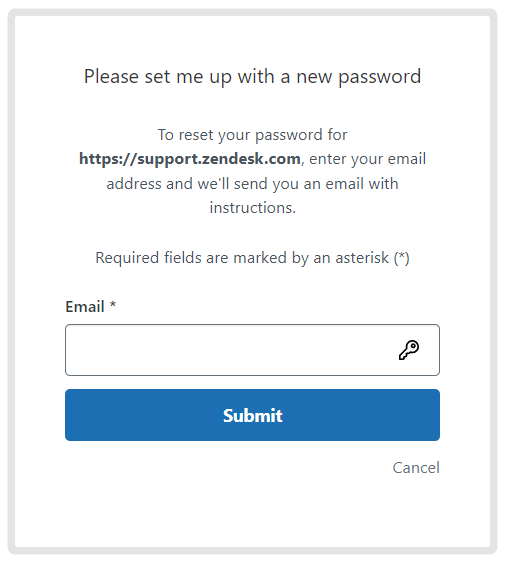Place cursor in Email address box
The width and height of the screenshot is (509, 561).
click(x=252, y=350)
